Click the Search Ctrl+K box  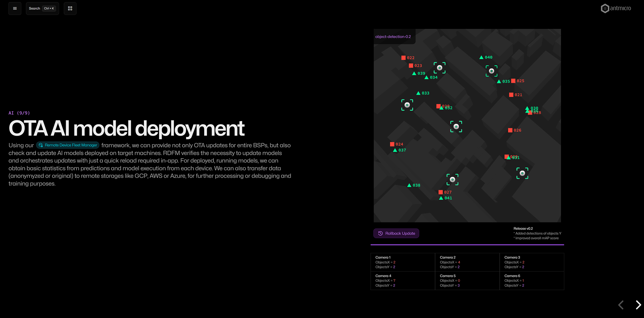[42, 8]
